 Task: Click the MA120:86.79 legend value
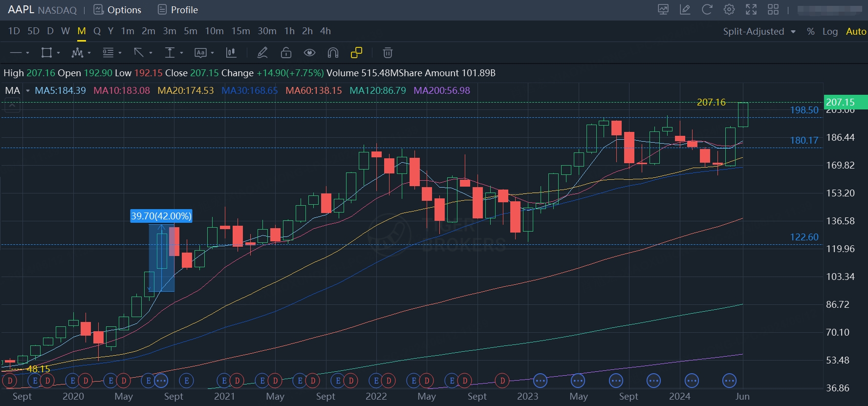(x=378, y=90)
